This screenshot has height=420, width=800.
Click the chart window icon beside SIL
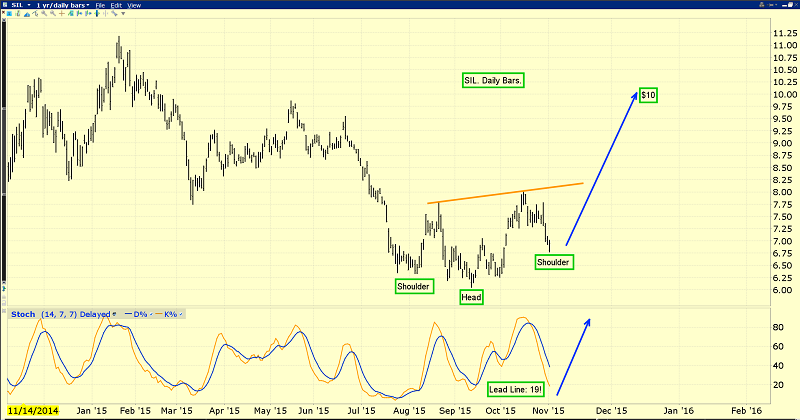point(5,5)
